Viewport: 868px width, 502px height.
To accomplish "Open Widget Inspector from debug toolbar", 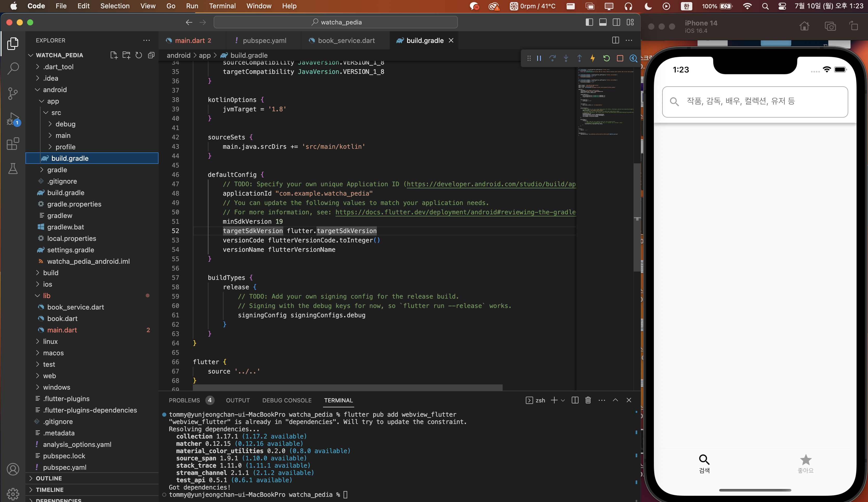I will [x=633, y=58].
